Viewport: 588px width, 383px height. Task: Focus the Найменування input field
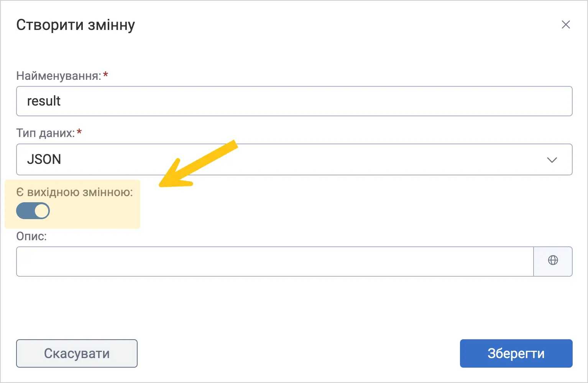click(294, 101)
